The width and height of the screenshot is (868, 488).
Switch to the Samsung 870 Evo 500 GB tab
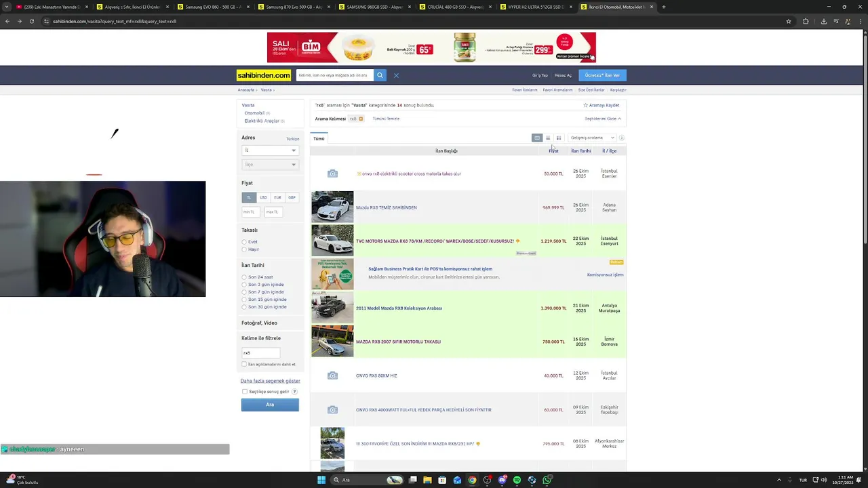pos(293,7)
